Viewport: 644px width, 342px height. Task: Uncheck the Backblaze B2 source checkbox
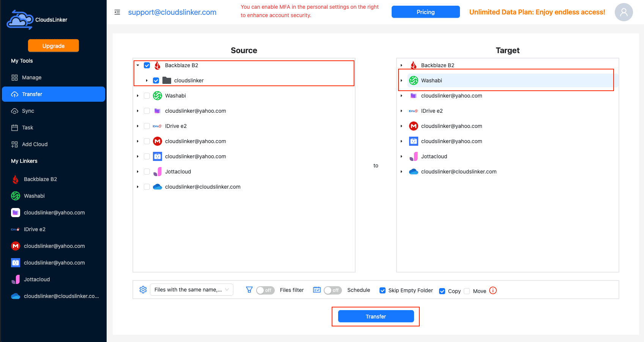(147, 65)
